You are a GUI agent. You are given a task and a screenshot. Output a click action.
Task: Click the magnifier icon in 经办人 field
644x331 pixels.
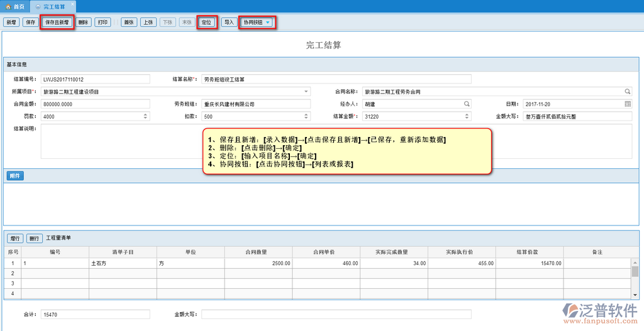[467, 104]
